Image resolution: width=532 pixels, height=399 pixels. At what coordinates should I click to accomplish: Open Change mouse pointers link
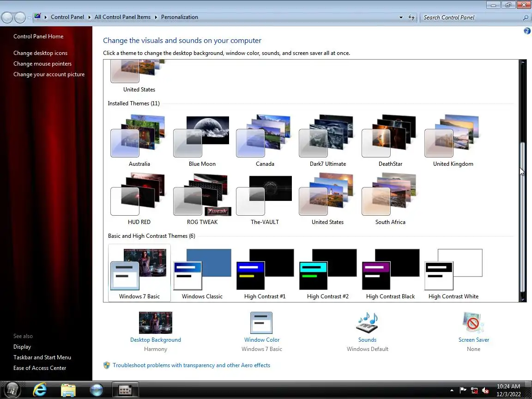(x=42, y=63)
